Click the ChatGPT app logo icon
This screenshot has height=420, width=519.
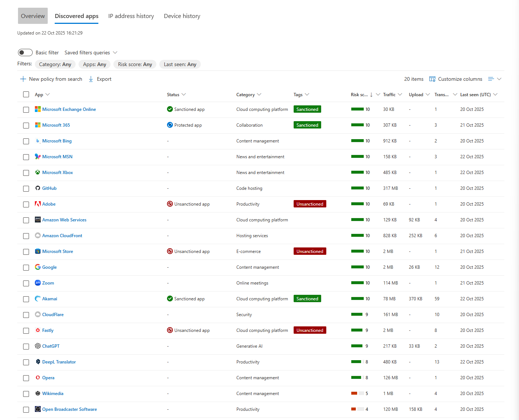pos(38,346)
